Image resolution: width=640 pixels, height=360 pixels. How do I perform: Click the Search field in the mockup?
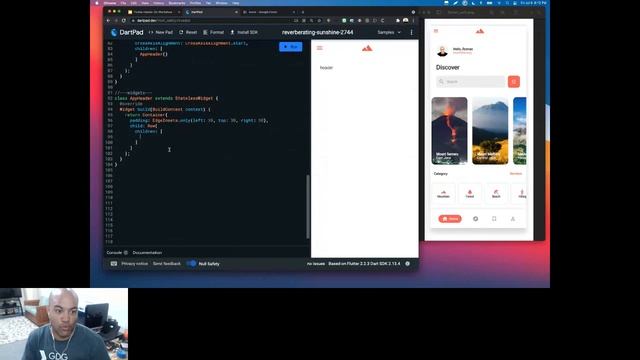point(471,82)
